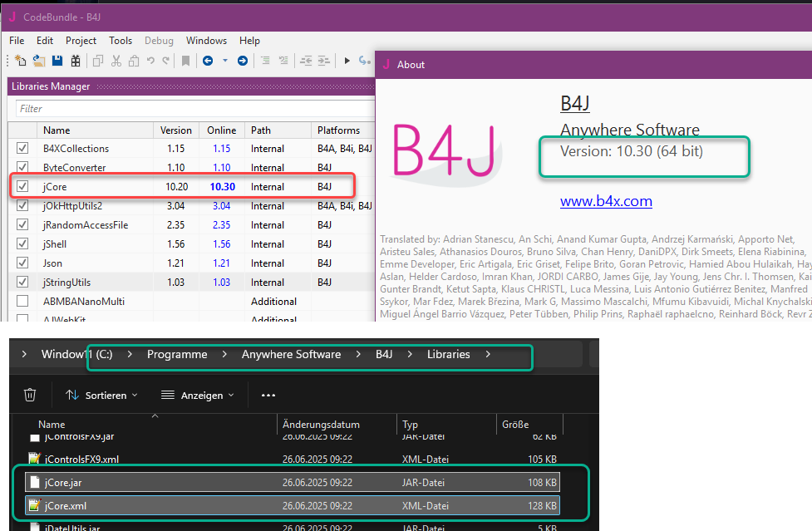812x531 pixels.
Task: Go to Programme in breadcrumb path
Action: tap(177, 354)
